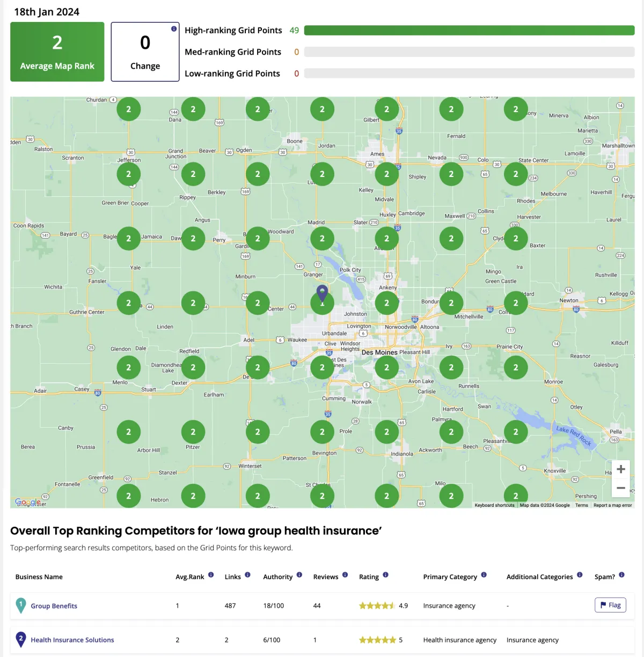
Task: Click Report a map error
Action: click(x=612, y=505)
